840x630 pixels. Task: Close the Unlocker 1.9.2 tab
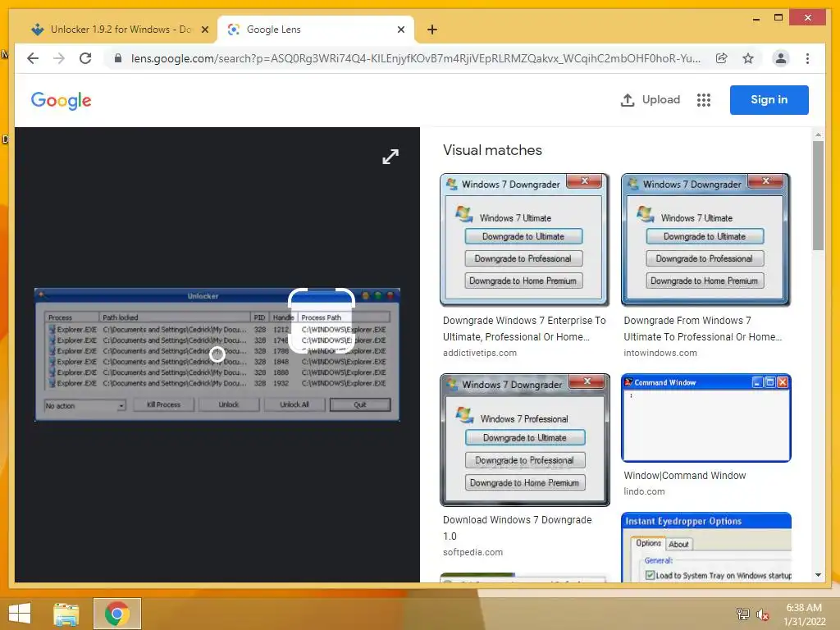pos(204,30)
